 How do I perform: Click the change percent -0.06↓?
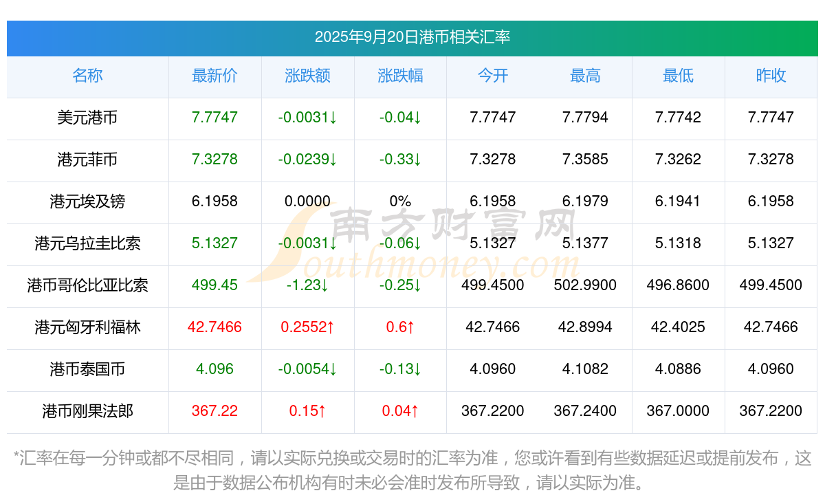point(400,243)
